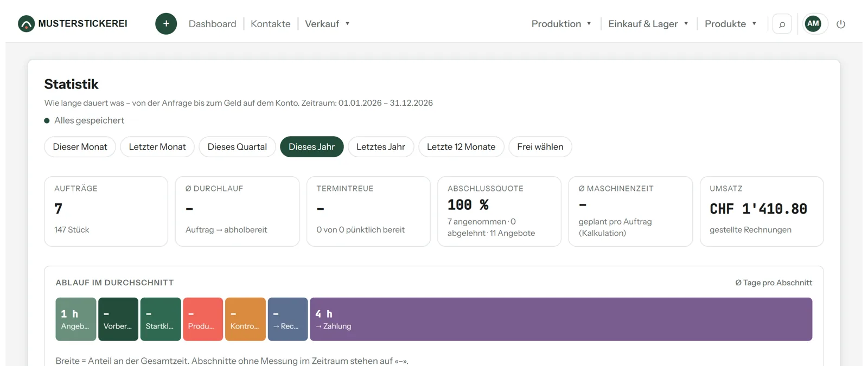This screenshot has height=366, width=868.
Task: Click the Umsatz statistic card
Action: [762, 211]
